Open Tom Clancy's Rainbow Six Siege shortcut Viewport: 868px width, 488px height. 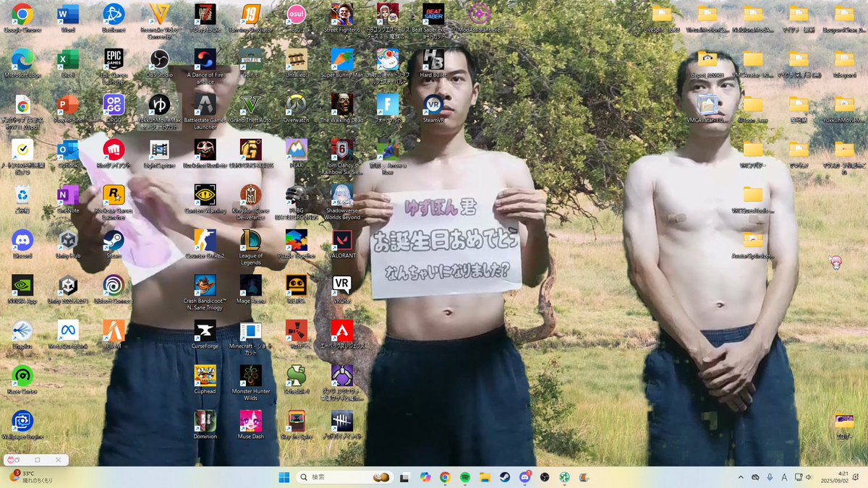tap(342, 157)
